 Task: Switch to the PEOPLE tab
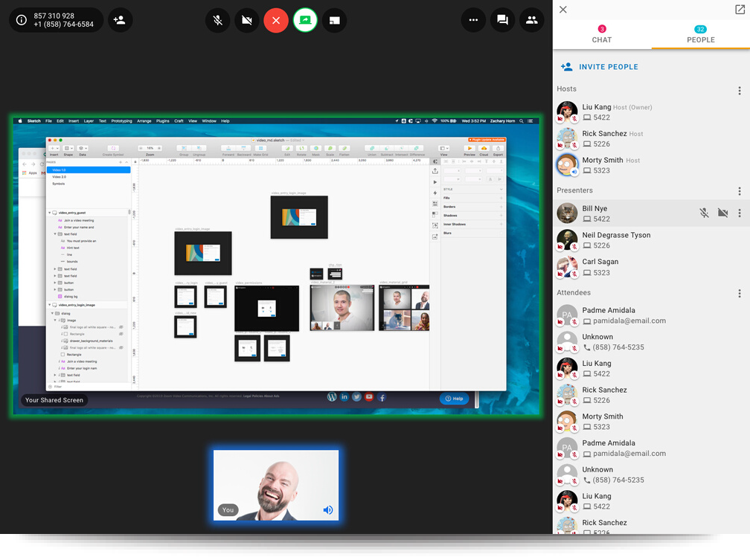click(x=701, y=34)
